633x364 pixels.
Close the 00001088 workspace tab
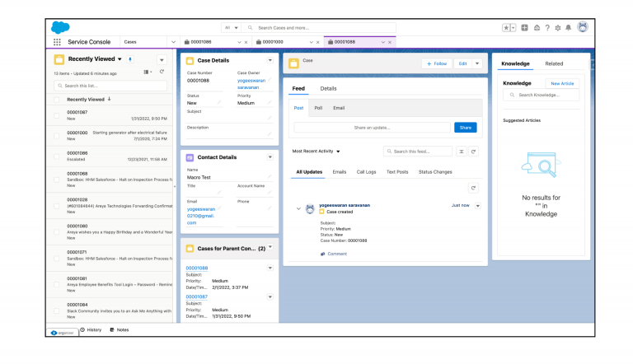tap(390, 42)
